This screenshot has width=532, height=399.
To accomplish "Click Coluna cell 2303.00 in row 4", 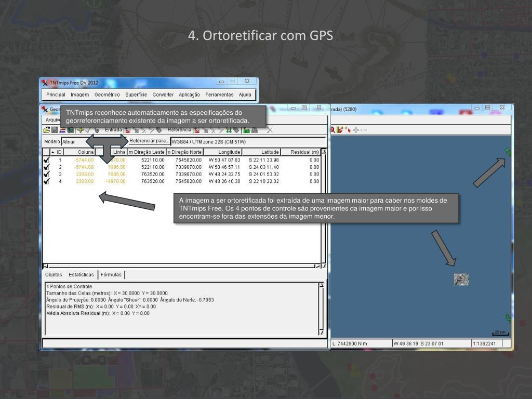I will (x=85, y=181).
